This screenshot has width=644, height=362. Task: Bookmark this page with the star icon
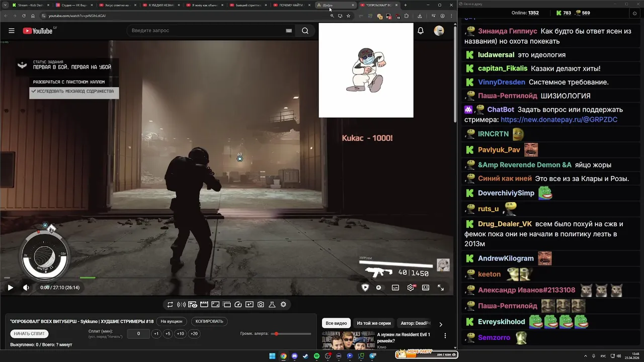coord(348,16)
